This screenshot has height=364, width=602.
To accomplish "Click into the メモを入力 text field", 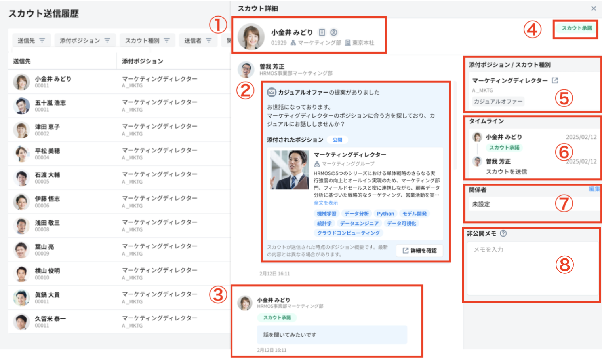I will click(532, 268).
